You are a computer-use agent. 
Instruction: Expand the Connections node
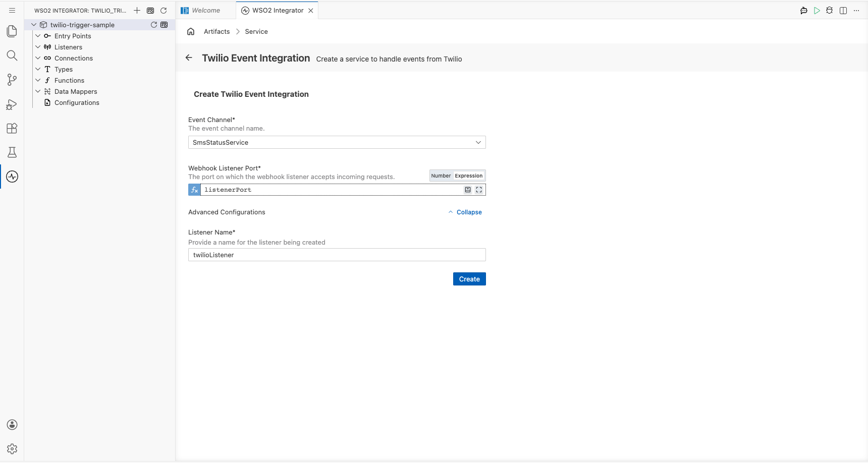coord(38,58)
